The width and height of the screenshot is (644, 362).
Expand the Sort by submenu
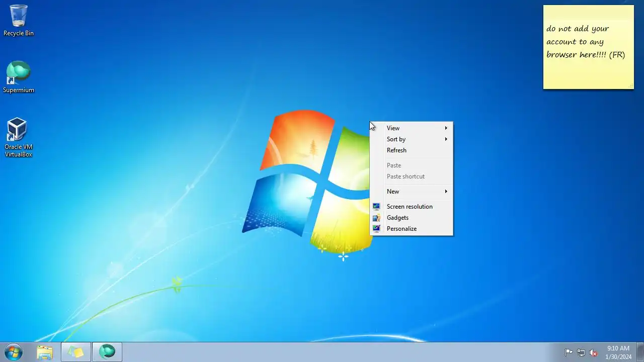[412, 139]
